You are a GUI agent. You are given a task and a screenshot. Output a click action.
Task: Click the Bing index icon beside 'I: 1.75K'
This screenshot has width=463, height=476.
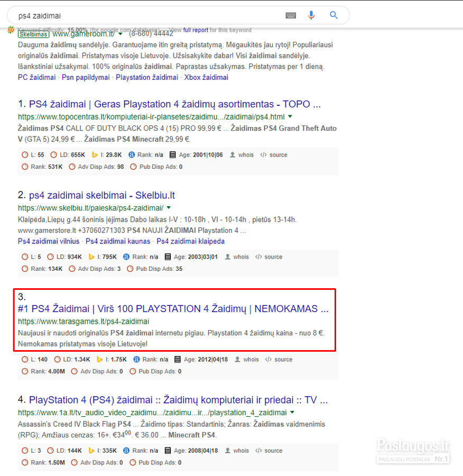99,360
